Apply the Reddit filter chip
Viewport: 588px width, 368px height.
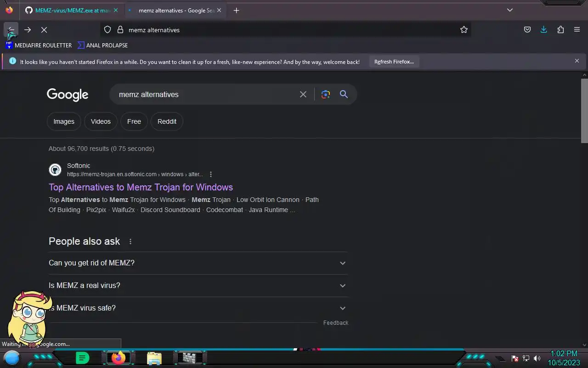pyautogui.click(x=167, y=121)
